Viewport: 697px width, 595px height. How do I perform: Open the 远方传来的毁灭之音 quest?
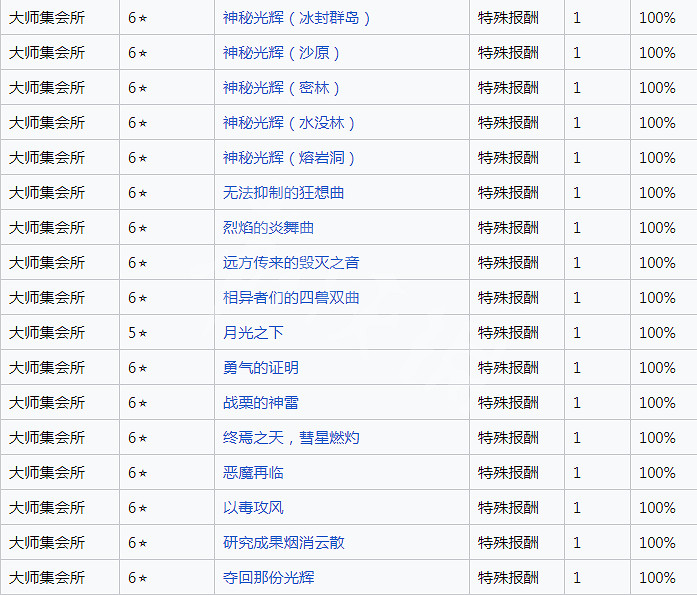pos(291,263)
